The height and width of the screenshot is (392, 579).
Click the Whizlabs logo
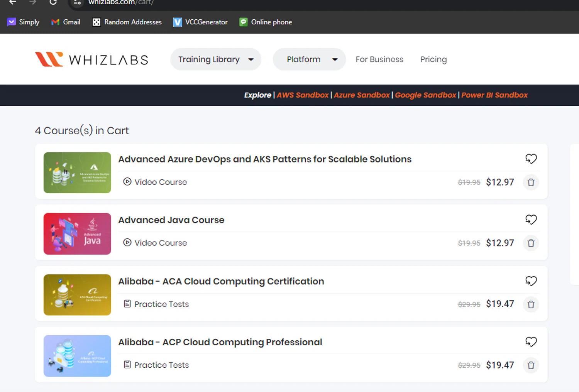pyautogui.click(x=91, y=59)
